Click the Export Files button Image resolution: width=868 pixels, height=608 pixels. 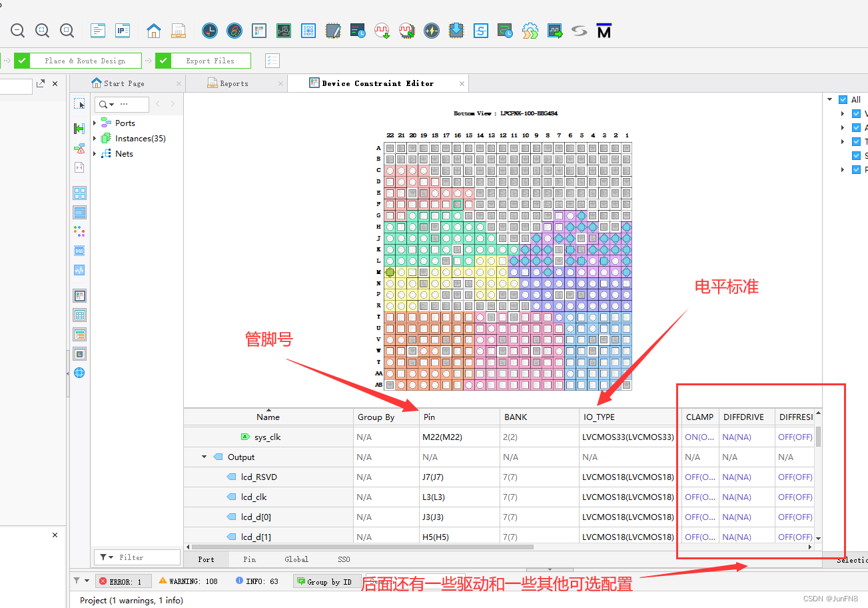click(x=209, y=60)
